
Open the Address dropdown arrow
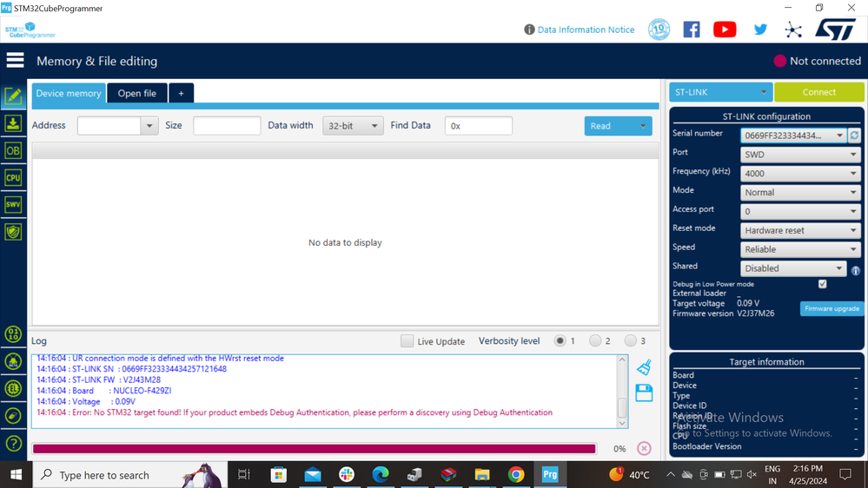(x=149, y=126)
